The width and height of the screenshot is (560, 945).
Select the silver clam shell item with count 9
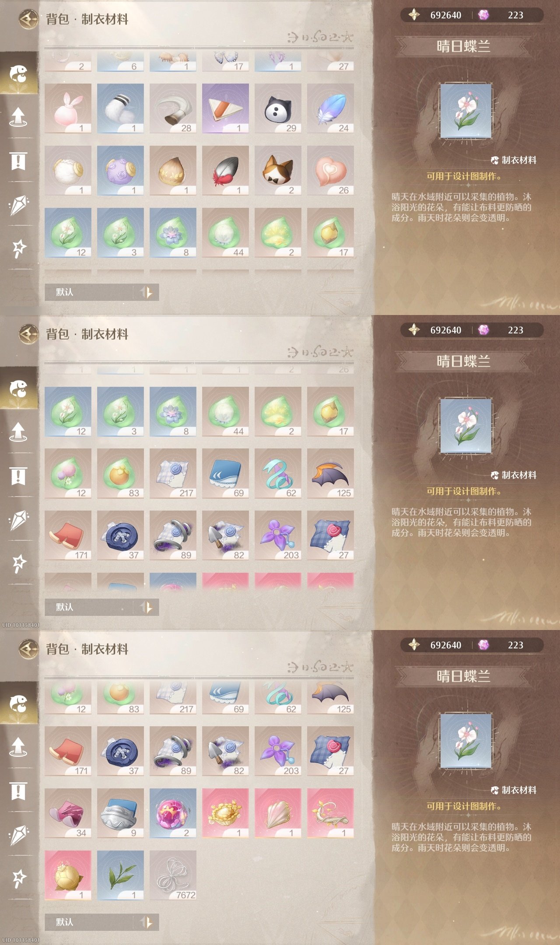120,813
